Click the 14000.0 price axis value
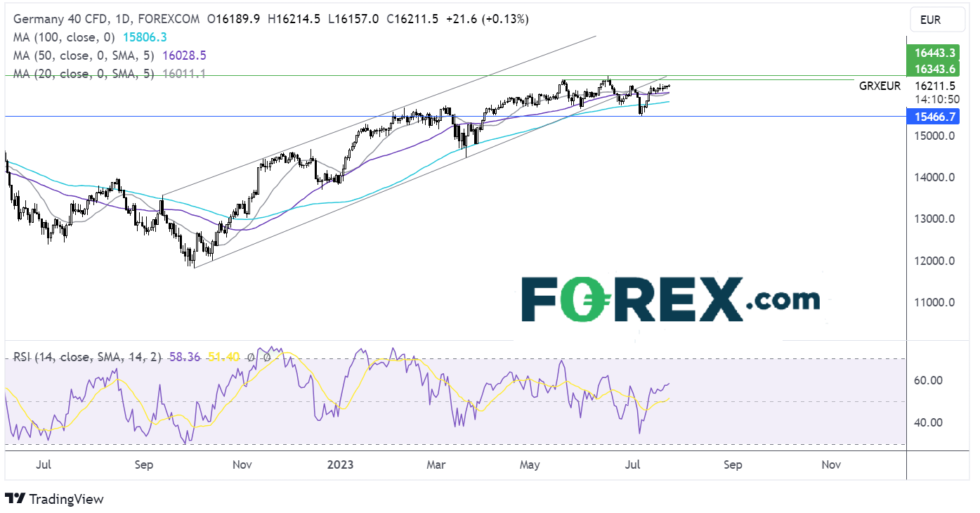This screenshot has height=513, width=980. coord(935,178)
